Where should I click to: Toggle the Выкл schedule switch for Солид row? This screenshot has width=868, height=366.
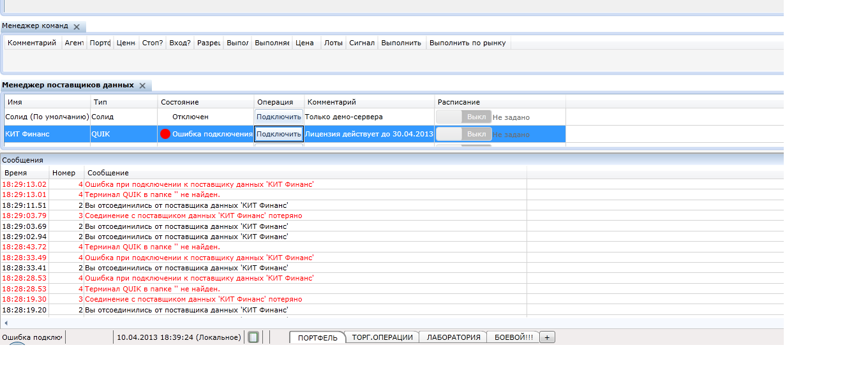tap(464, 117)
